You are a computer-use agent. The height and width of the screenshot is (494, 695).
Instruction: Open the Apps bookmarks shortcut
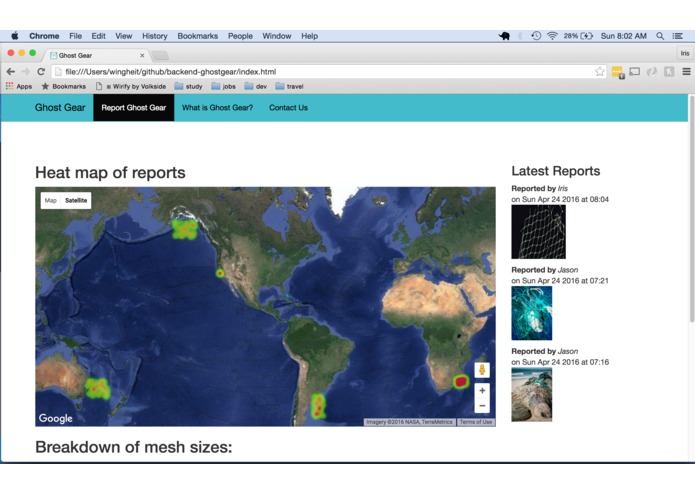click(x=19, y=86)
